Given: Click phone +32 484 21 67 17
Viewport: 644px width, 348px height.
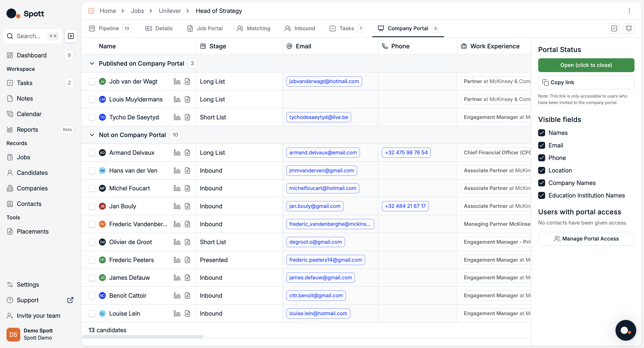Looking at the screenshot, I should click(405, 206).
